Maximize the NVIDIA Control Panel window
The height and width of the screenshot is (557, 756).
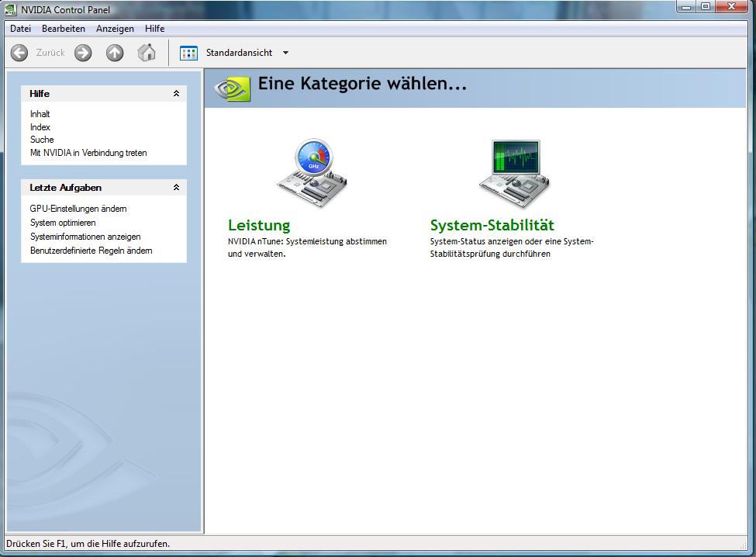coord(706,7)
